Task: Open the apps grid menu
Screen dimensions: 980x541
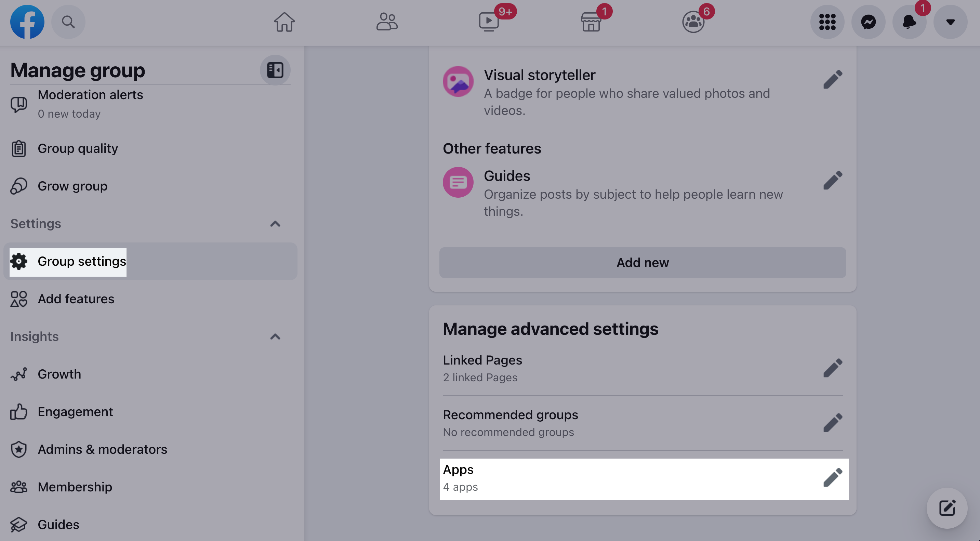Action: click(827, 22)
